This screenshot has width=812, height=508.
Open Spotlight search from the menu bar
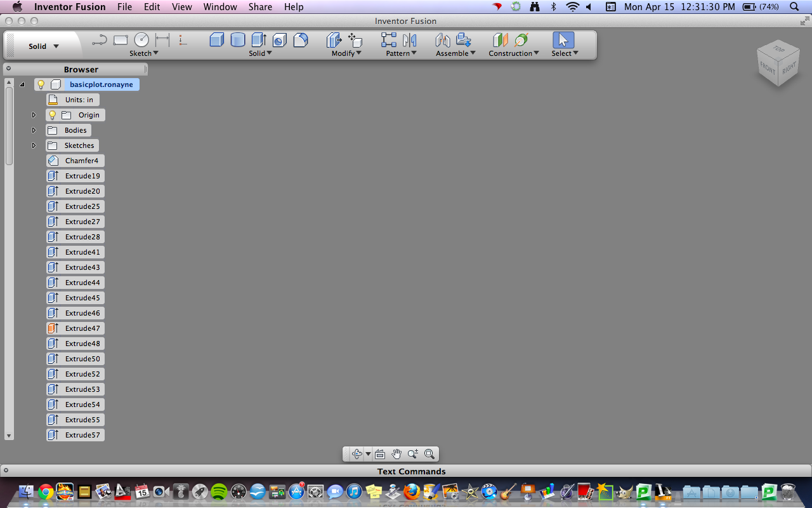tap(793, 7)
